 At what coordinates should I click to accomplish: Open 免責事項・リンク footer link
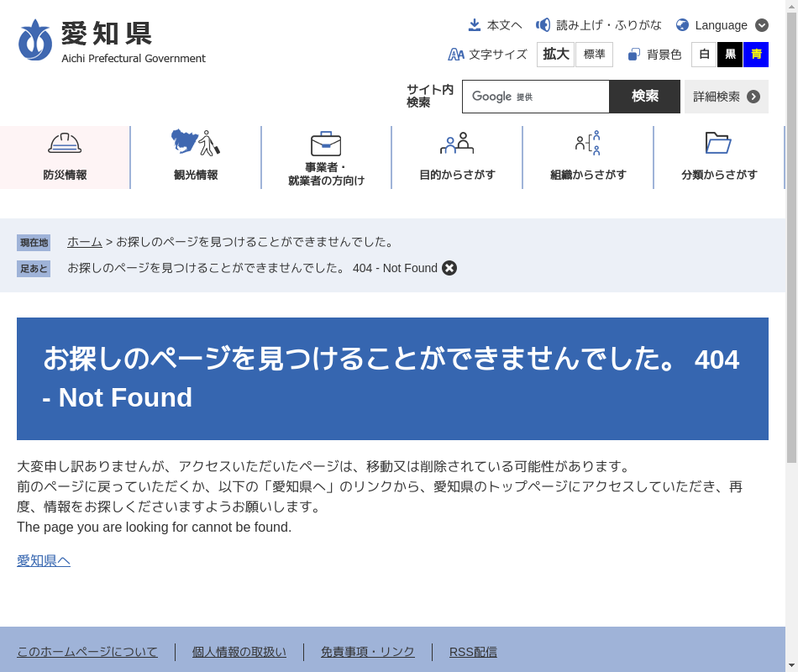pyautogui.click(x=367, y=652)
